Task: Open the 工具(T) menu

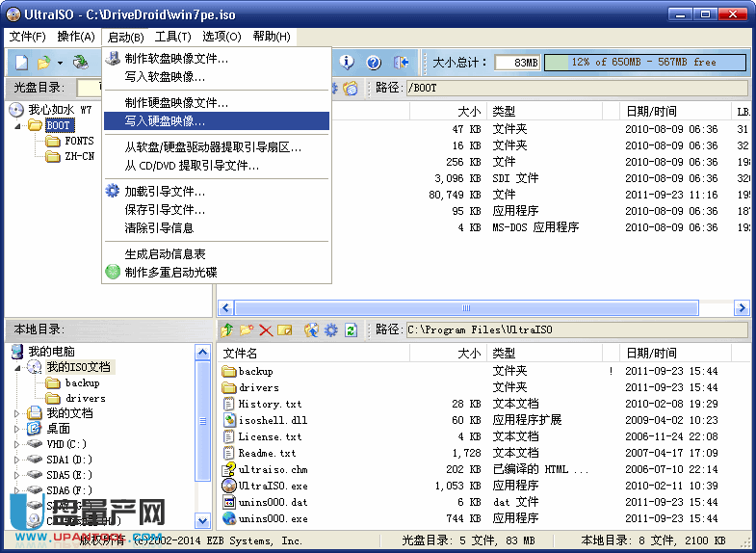Action: pos(172,37)
